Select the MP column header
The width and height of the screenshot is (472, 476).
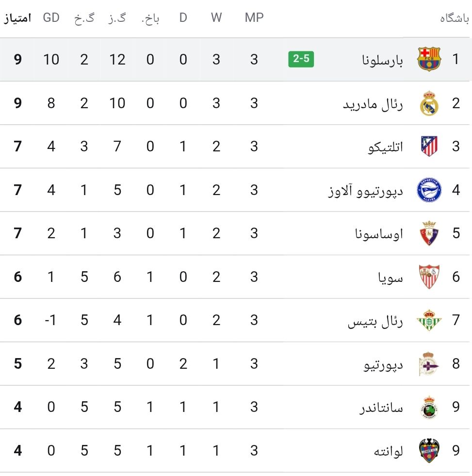[254, 17]
